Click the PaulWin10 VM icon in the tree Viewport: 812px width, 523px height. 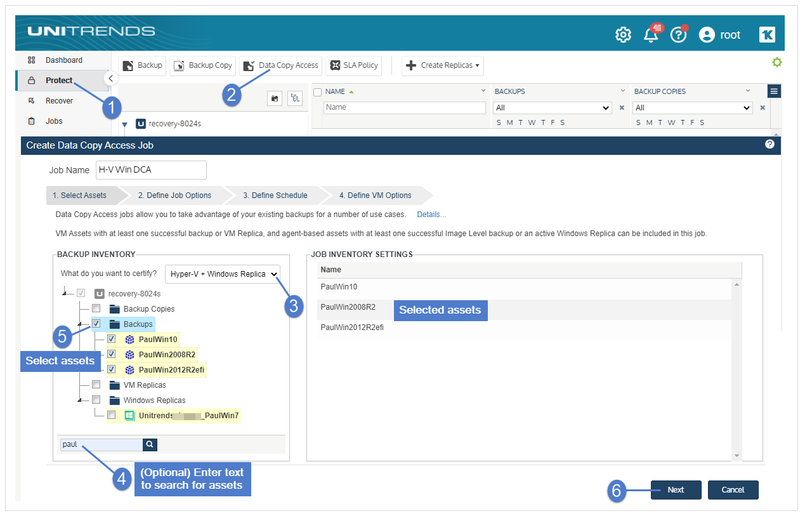(x=129, y=339)
